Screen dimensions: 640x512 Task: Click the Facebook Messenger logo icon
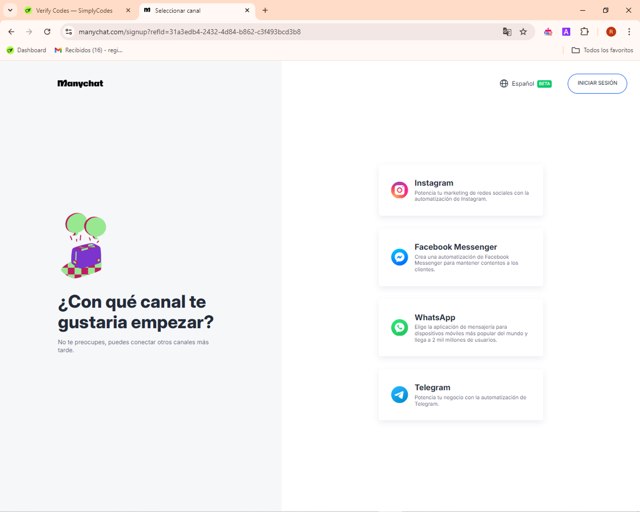pyautogui.click(x=399, y=257)
